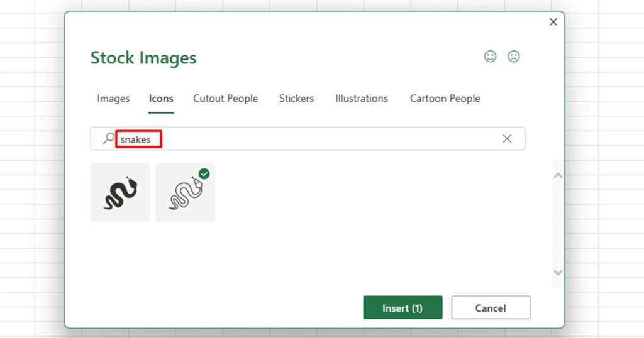Clear the search text with X icon

coord(507,139)
